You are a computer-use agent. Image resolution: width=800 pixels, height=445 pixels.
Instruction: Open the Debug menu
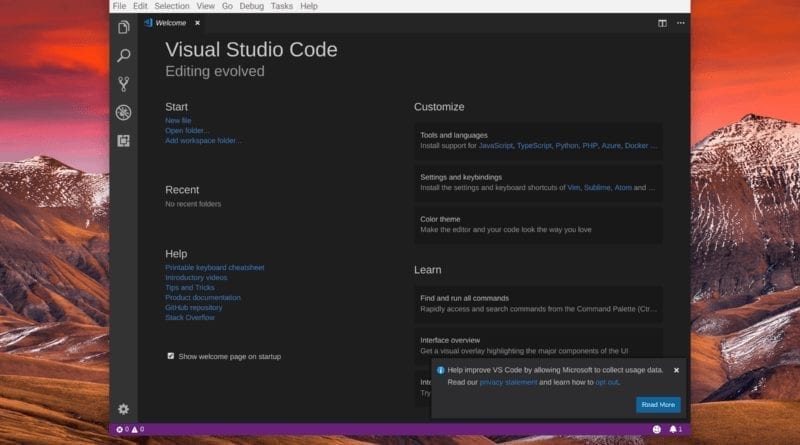click(x=252, y=6)
